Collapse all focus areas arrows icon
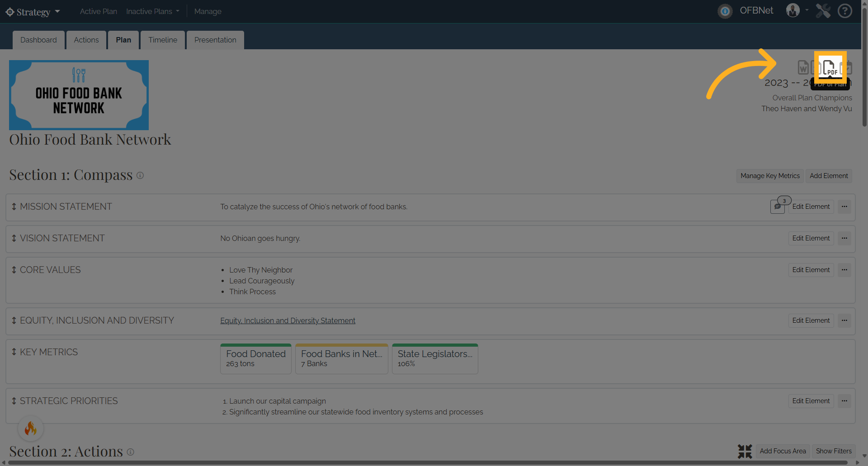Image resolution: width=868 pixels, height=466 pixels. (x=745, y=451)
